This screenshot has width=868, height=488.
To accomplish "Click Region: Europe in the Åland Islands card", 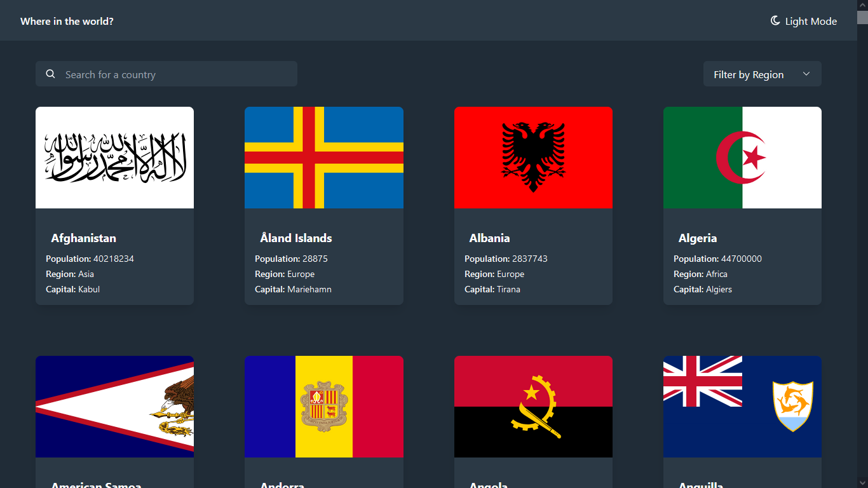I will pyautogui.click(x=285, y=274).
